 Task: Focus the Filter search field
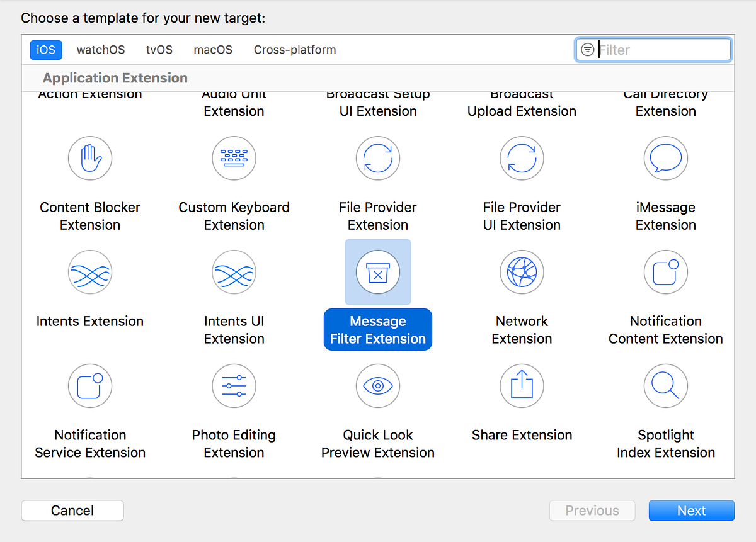point(653,50)
